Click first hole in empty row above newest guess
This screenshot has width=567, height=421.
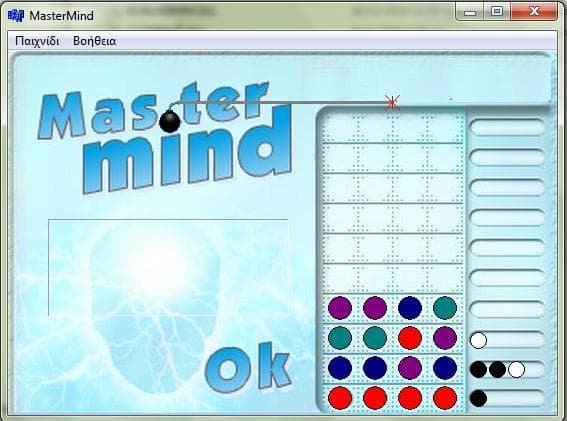coord(340,278)
